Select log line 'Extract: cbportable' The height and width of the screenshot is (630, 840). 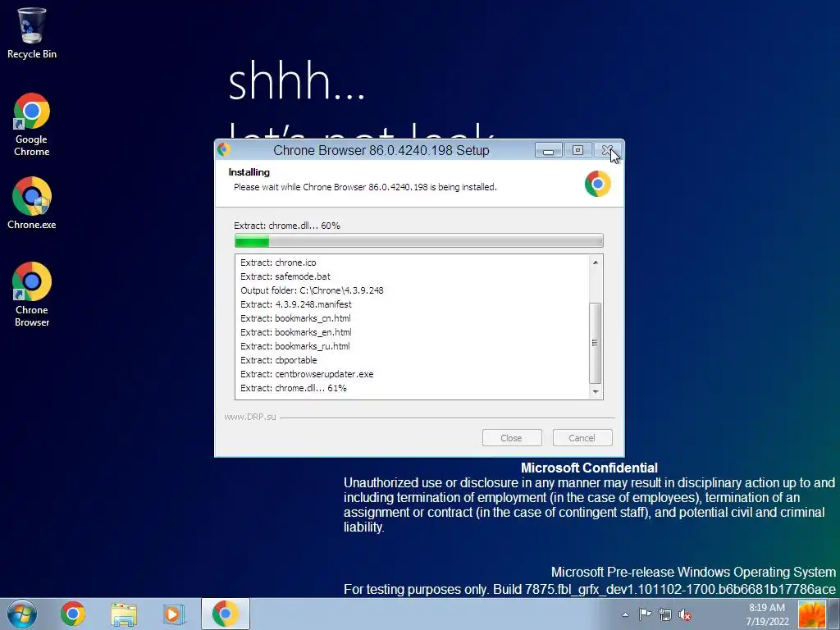click(279, 360)
